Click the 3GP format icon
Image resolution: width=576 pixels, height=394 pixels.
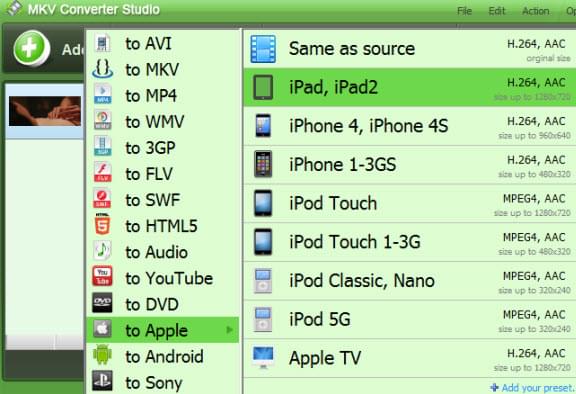coord(102,147)
